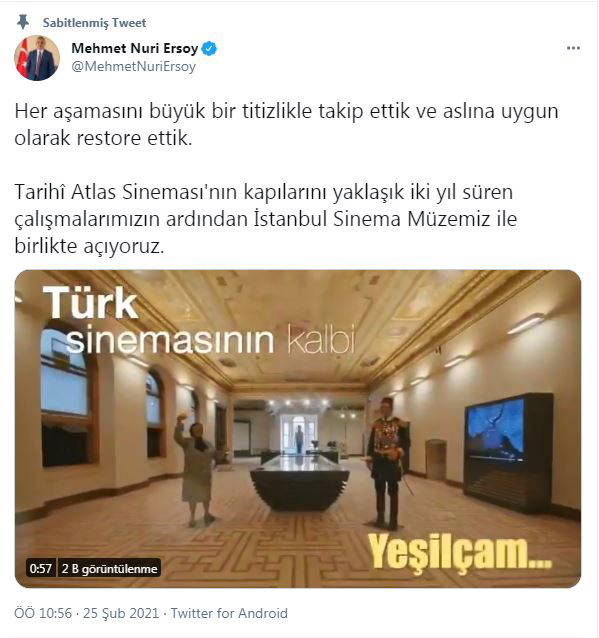The image size is (599, 638).
Task: Open Mehmet Nuri Ersoy's profile avatar
Action: [x=37, y=58]
